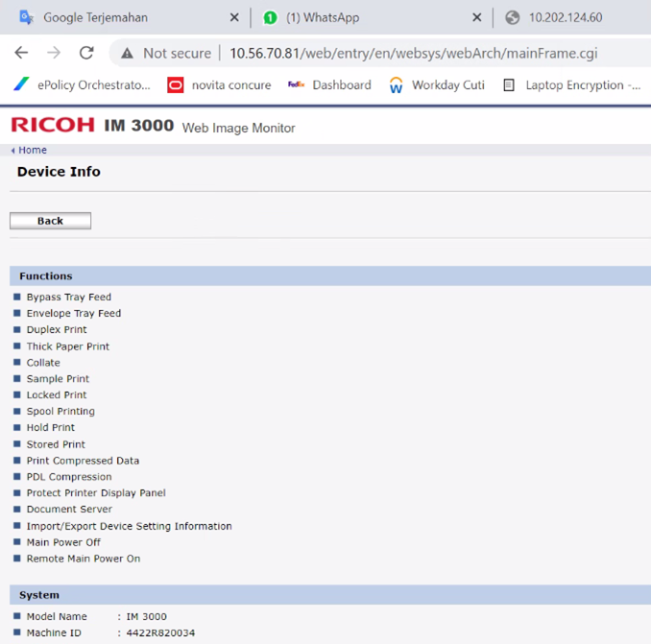
Task: Switch to the (1) WhatsApp tab
Action: pos(323,17)
